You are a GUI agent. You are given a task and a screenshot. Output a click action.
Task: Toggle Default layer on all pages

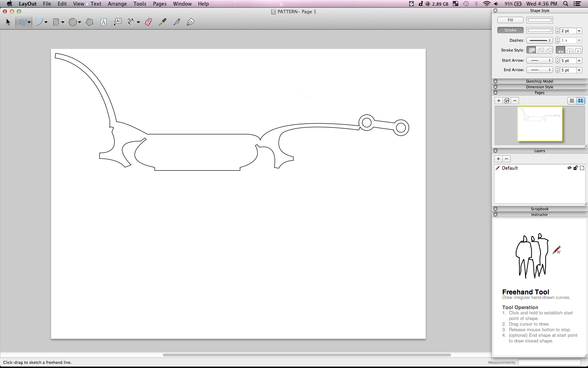582,168
